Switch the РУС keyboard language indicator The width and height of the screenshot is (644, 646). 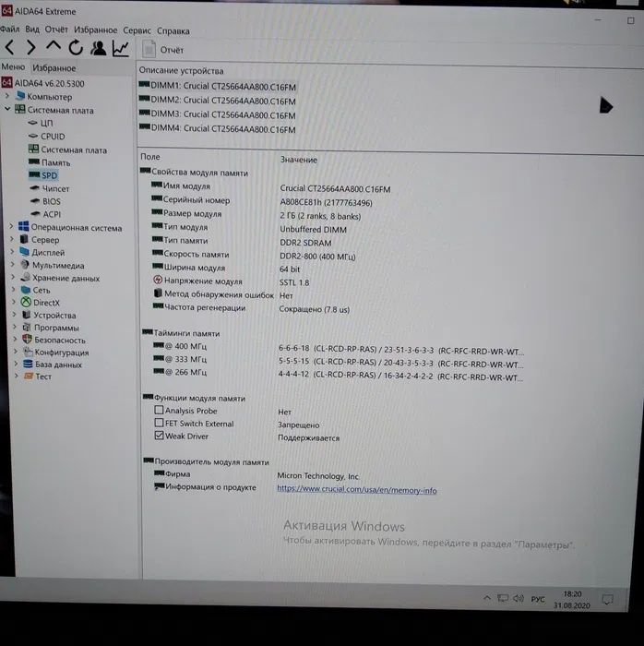click(538, 599)
